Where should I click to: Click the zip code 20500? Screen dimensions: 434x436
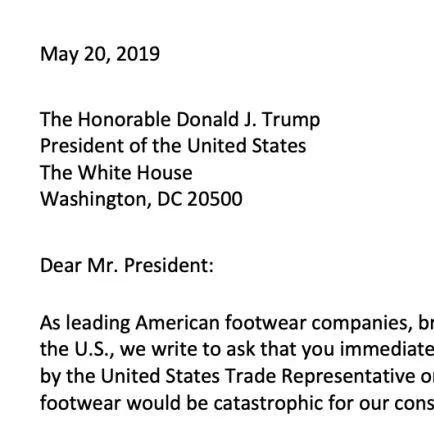[215, 199]
